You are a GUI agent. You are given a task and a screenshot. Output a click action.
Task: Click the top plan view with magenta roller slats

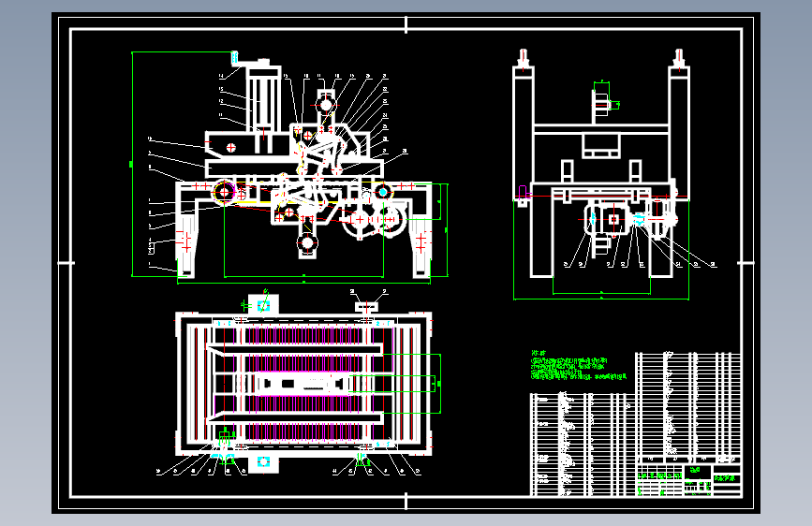(304, 383)
